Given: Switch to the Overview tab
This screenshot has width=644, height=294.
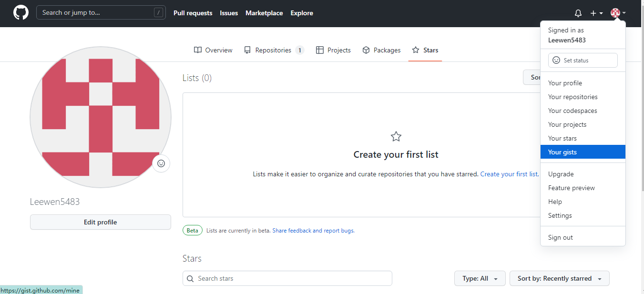Looking at the screenshot, I should (x=213, y=50).
